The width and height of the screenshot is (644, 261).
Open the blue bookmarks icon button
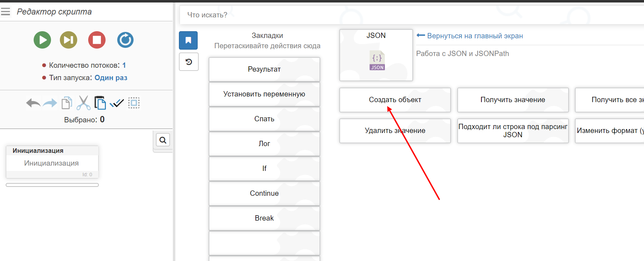188,40
